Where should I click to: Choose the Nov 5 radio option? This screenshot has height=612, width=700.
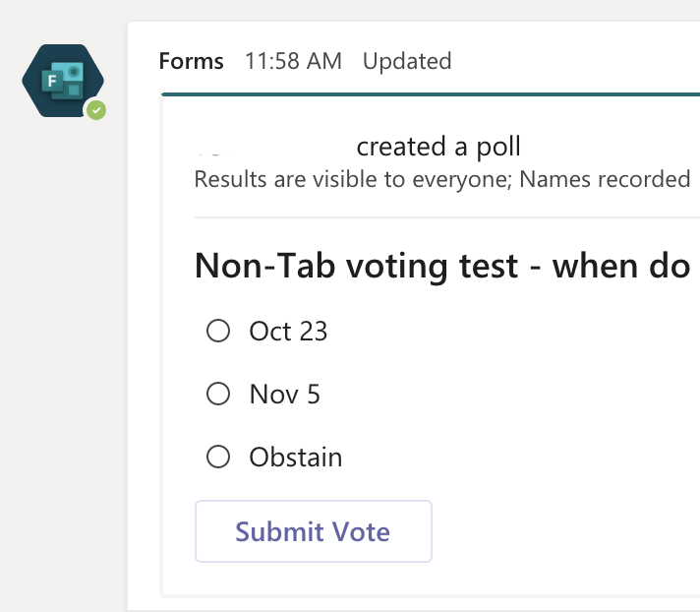(x=217, y=395)
